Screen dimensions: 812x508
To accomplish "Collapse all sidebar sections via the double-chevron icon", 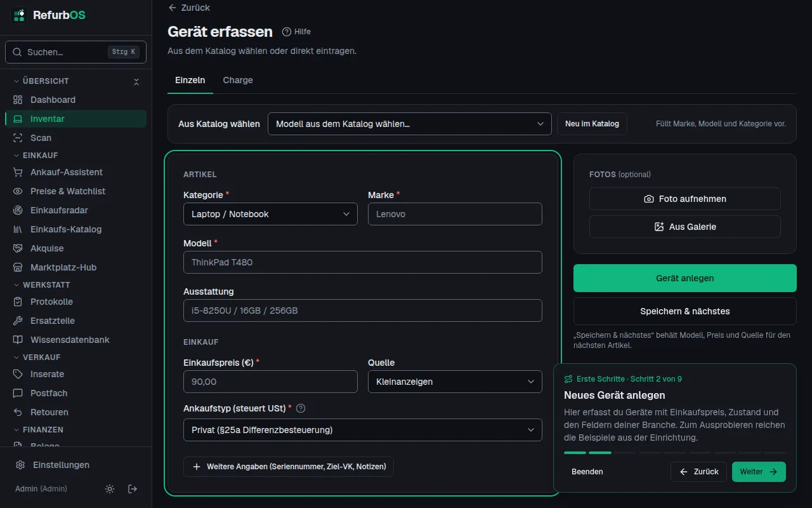I will pyautogui.click(x=136, y=81).
